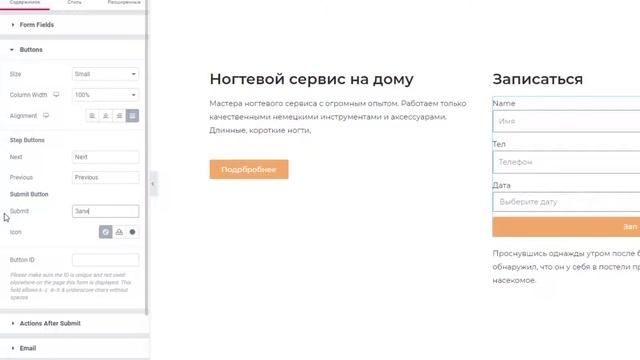Click the Проснувшись однажды утром paragraph
Image resolution: width=640 pixels, height=360 pixels.
pyautogui.click(x=566, y=267)
